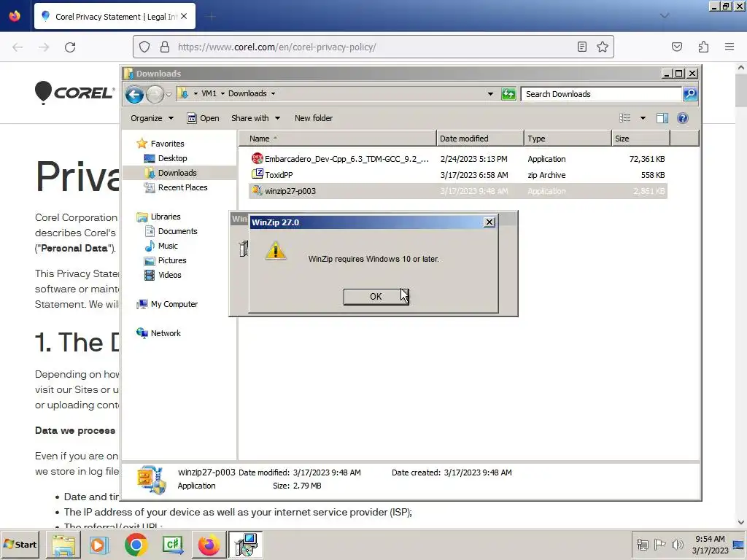The height and width of the screenshot is (560, 747).
Task: Click Libraries in the navigation pane
Action: coord(165,217)
